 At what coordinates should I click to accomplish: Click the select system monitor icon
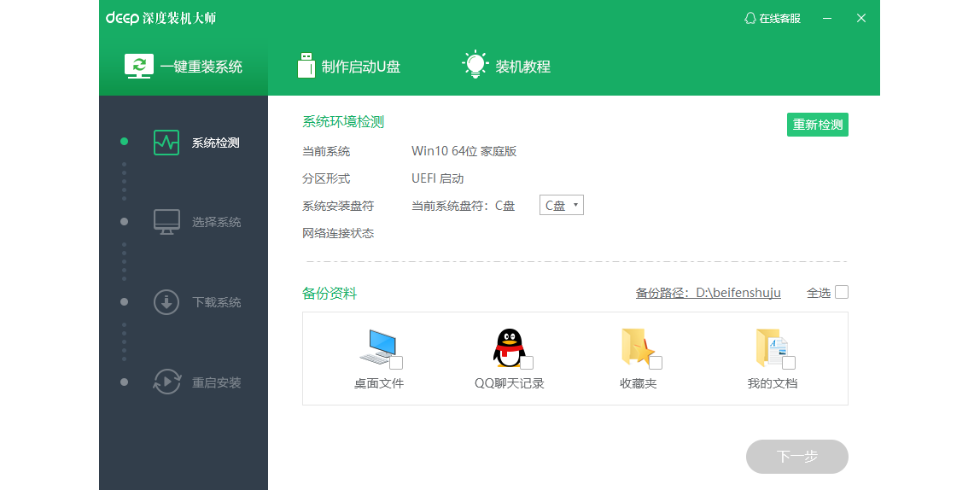166,222
